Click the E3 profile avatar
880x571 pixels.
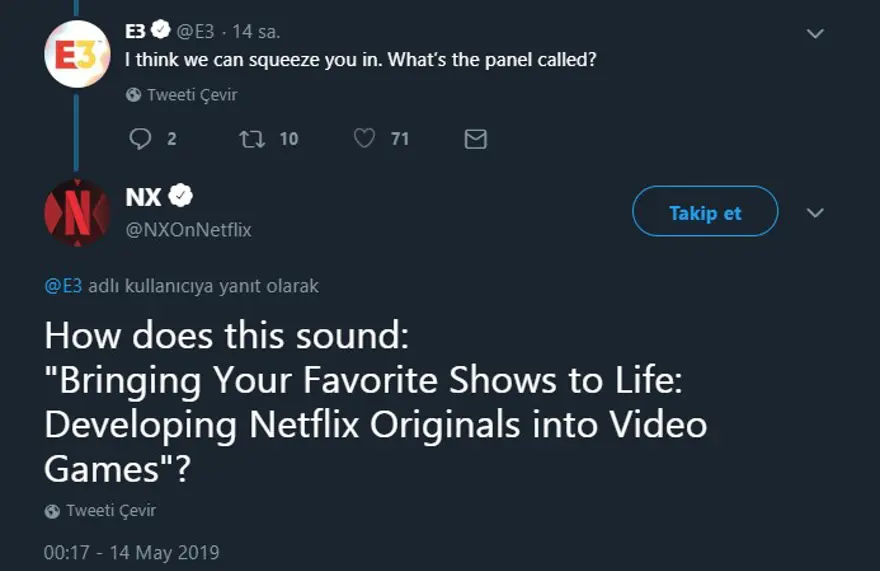click(x=77, y=54)
